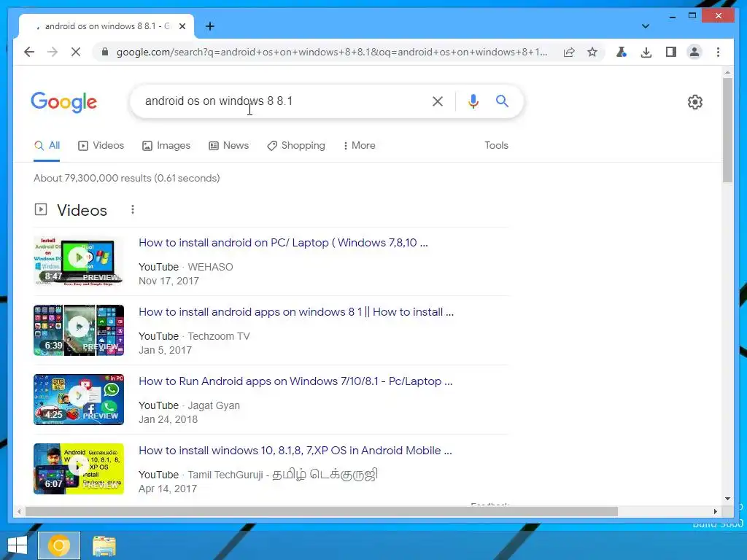Close the android os search tab

(182, 26)
